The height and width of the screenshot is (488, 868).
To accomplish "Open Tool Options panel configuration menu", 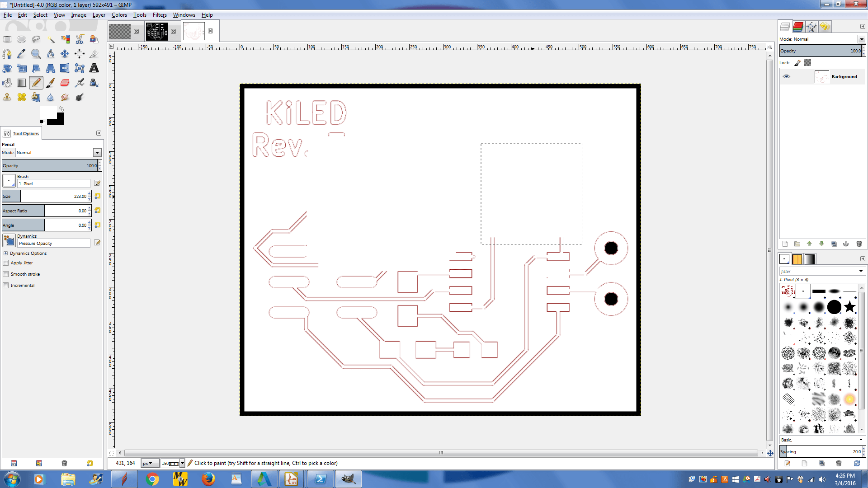I will coord(99,133).
